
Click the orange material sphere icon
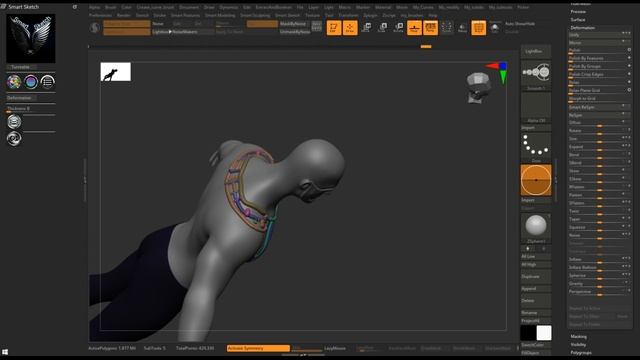click(x=536, y=180)
